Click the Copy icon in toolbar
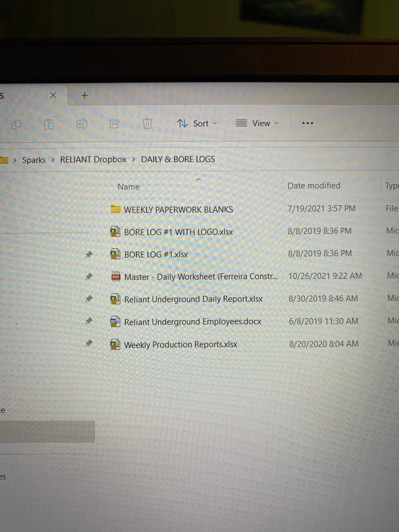Viewport: 399px width, 532px height. click(16, 124)
